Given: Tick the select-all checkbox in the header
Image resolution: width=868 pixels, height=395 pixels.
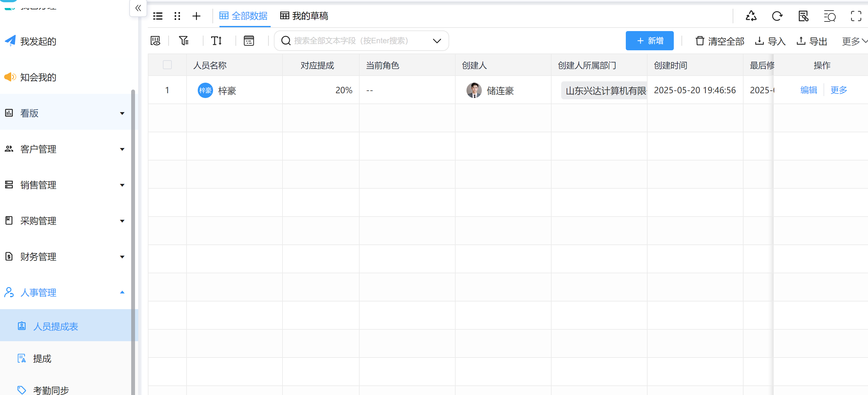Looking at the screenshot, I should coord(167,65).
